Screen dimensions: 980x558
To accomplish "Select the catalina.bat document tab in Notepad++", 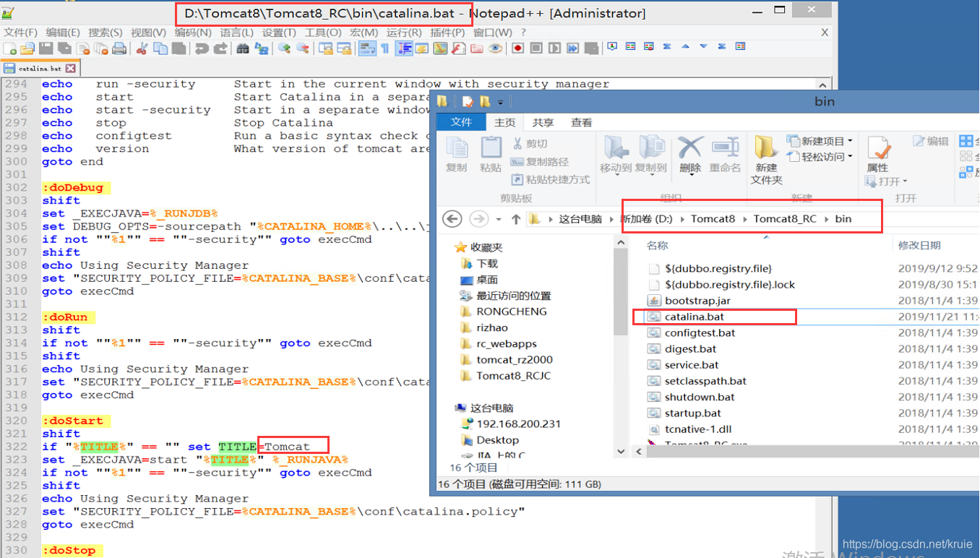I will coord(40,69).
